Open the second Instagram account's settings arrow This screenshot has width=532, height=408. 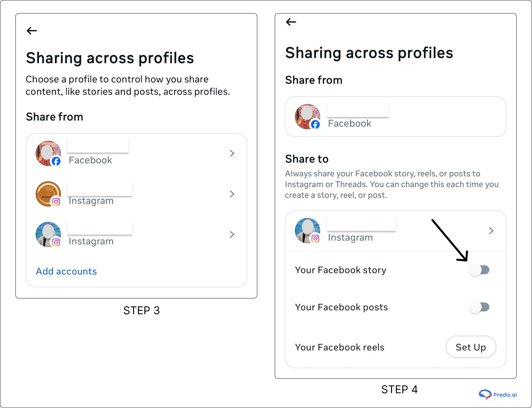(x=232, y=235)
